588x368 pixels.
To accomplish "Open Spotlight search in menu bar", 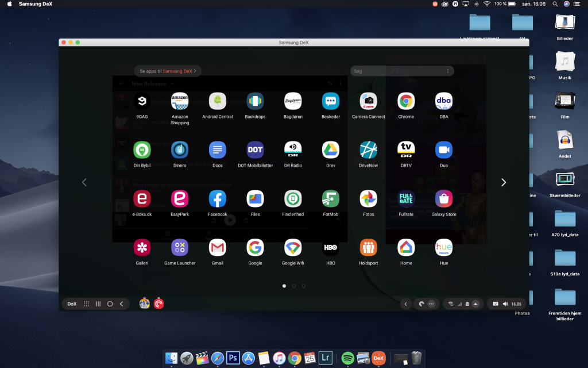I will [555, 4].
